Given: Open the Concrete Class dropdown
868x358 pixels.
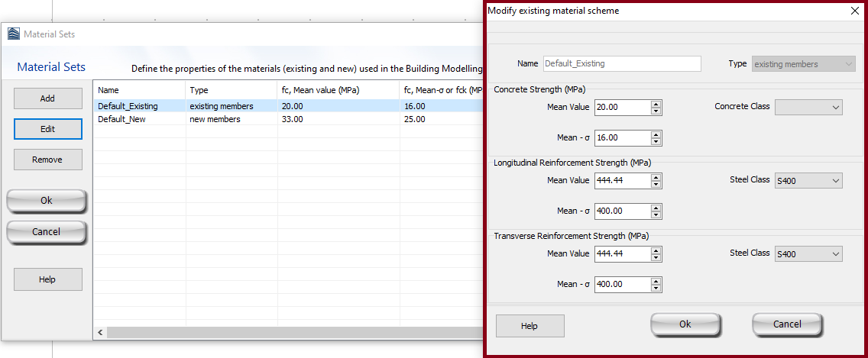Looking at the screenshot, I should pyautogui.click(x=808, y=108).
